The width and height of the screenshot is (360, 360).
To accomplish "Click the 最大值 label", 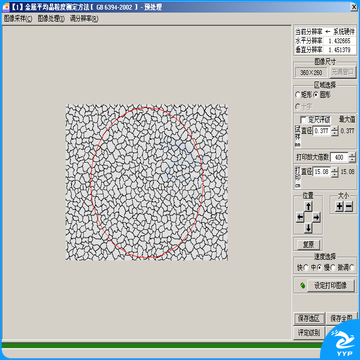I will [x=347, y=119].
